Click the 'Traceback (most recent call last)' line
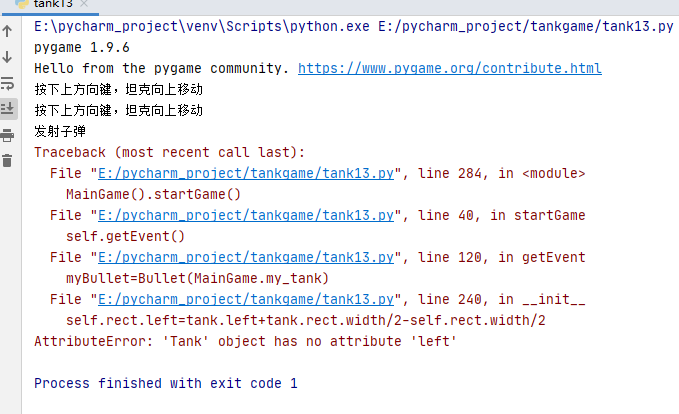Viewport: 679px width, 414px height. click(x=169, y=152)
